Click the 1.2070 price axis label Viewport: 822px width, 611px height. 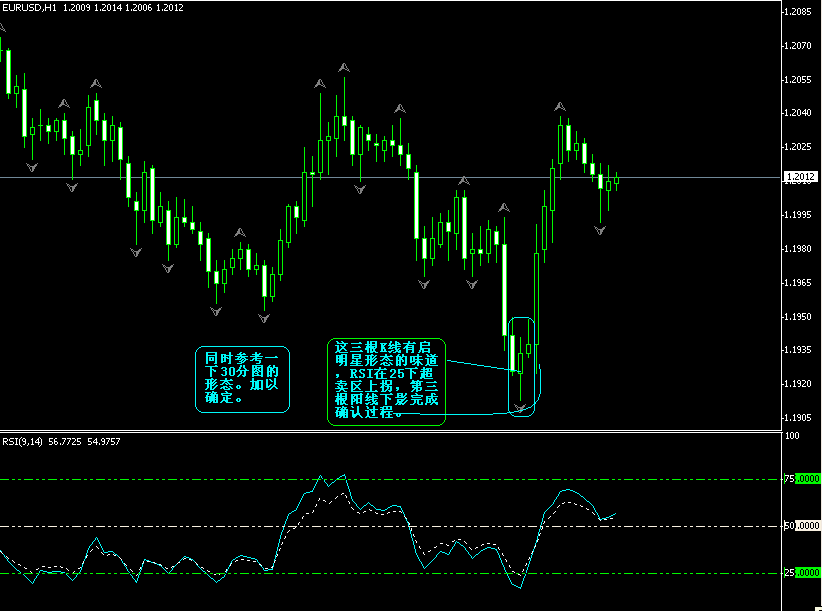[798, 46]
